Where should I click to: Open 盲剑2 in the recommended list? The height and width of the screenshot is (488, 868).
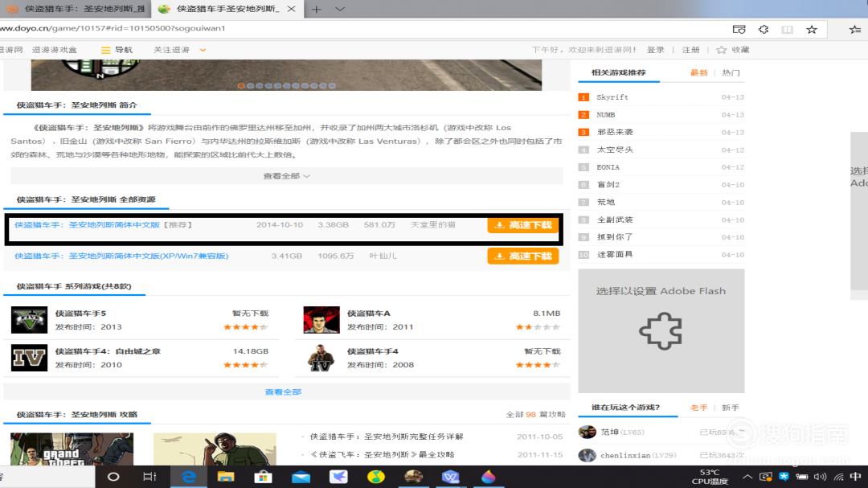coord(608,184)
